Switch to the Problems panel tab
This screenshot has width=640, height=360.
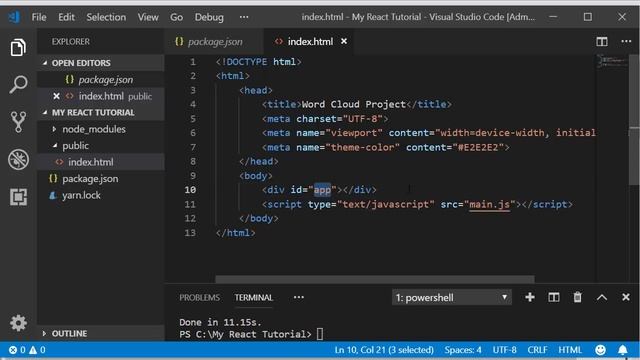199,298
